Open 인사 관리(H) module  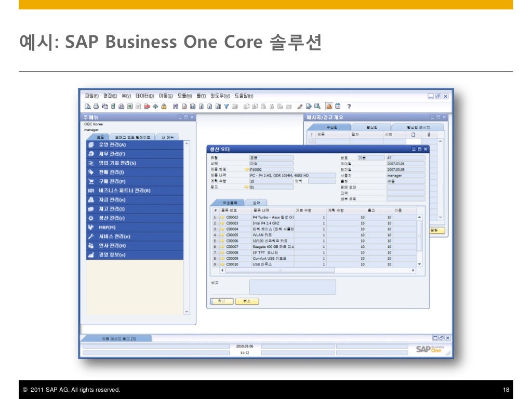pos(135,246)
